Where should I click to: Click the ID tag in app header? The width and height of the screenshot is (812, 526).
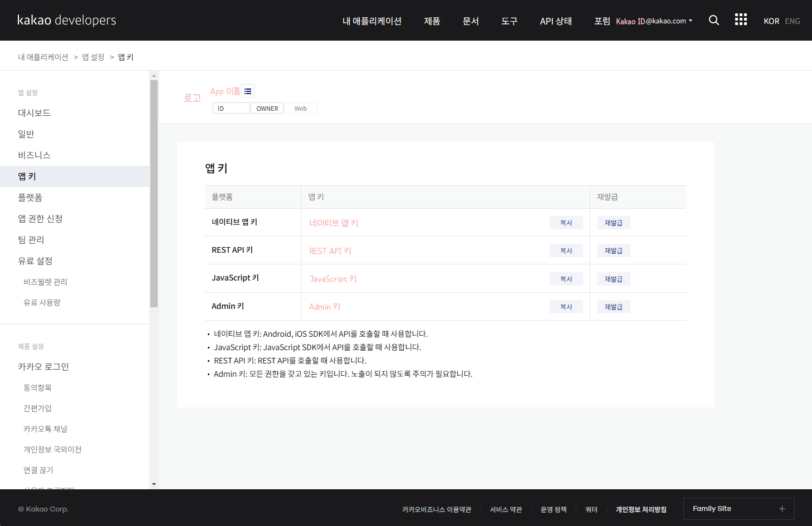coord(231,109)
